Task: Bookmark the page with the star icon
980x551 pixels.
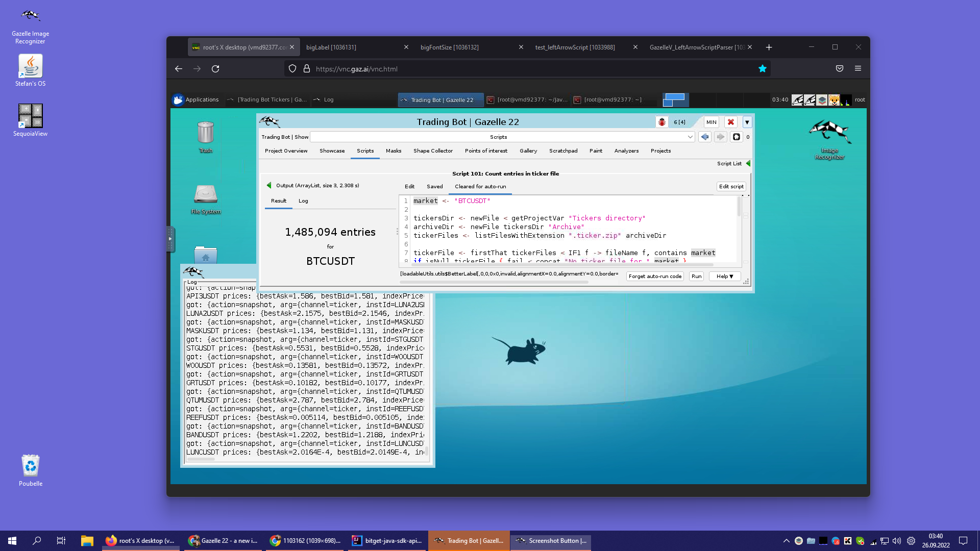Action: [x=762, y=69]
